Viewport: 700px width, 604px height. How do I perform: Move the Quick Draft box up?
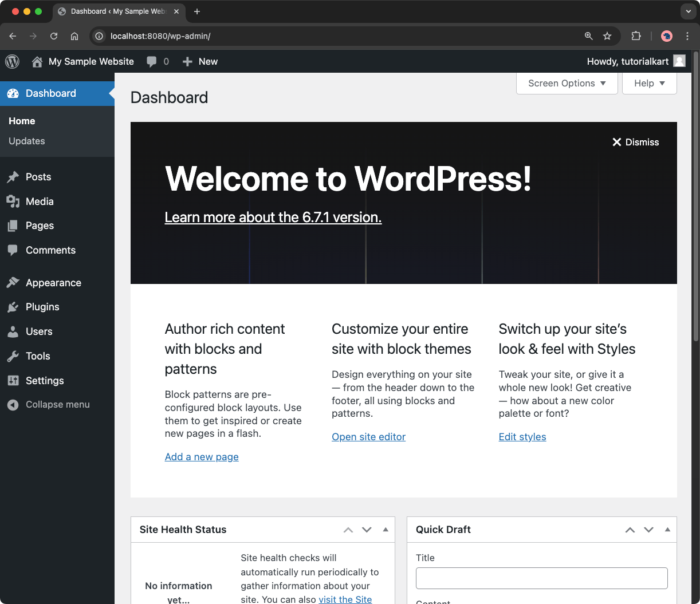click(x=630, y=530)
